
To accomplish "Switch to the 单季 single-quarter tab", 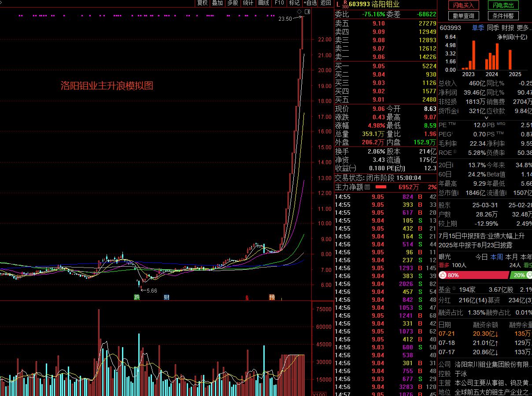I will (x=478, y=27).
